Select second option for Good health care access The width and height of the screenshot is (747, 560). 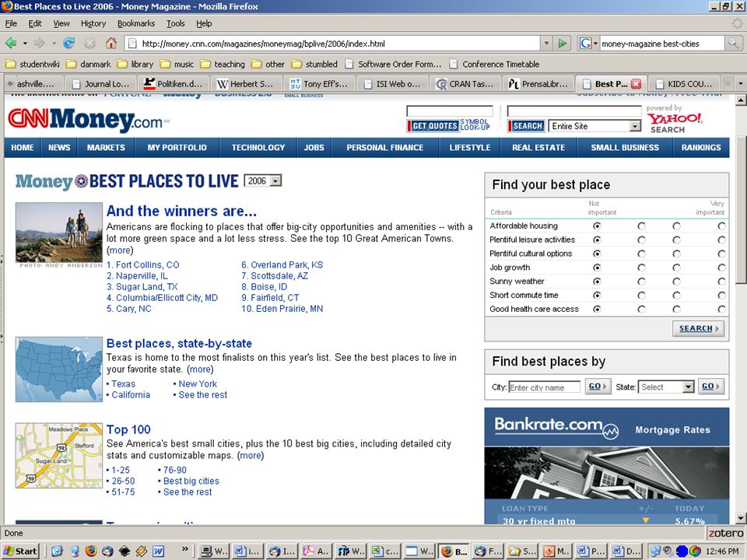(x=641, y=309)
